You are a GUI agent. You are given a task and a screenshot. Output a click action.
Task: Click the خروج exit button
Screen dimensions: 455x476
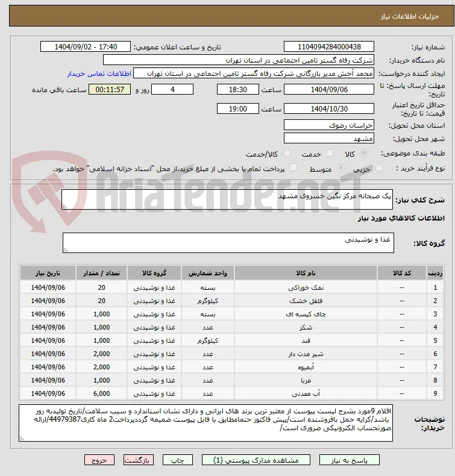point(99,460)
